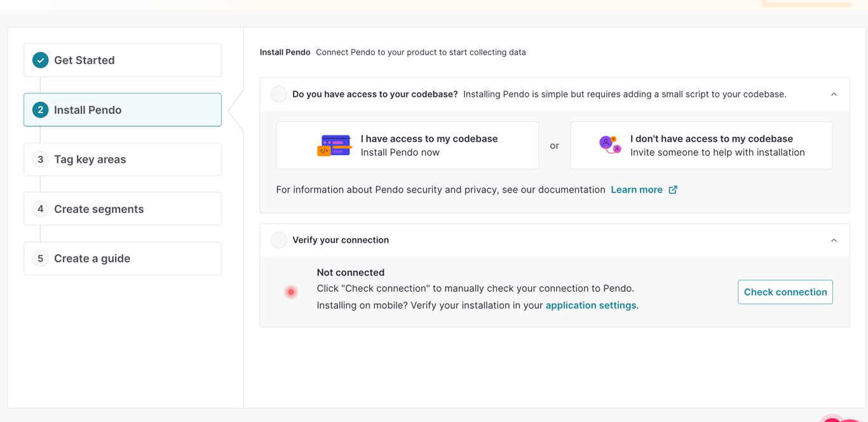Collapse the codebase access section chevron
The height and width of the screenshot is (422, 868).
(x=834, y=94)
